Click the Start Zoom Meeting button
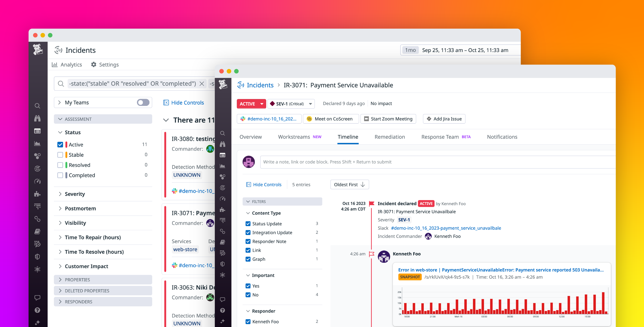644x327 pixels. point(388,119)
